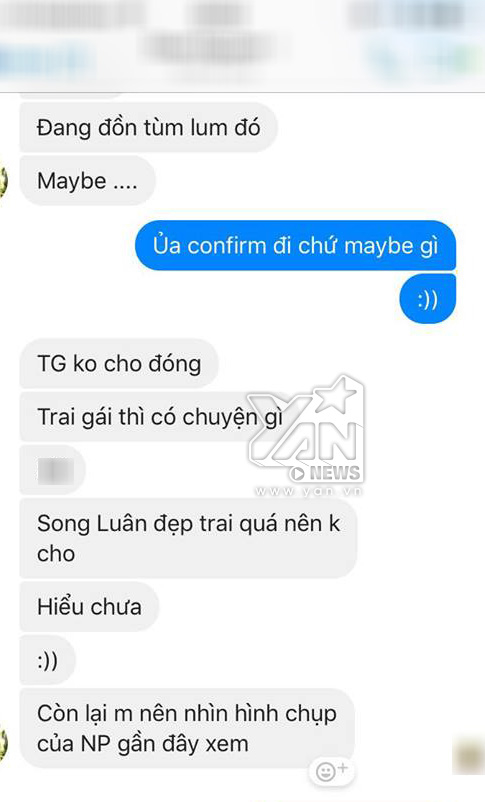Click the blue ":))" sent message bubble
Viewport: 485px width, 802px height.
pos(427,299)
